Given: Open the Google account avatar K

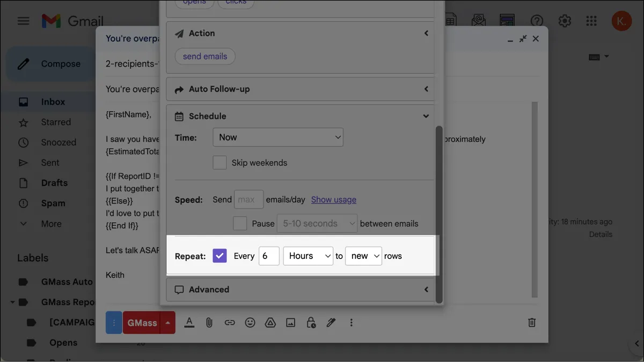Looking at the screenshot, I should 621,21.
